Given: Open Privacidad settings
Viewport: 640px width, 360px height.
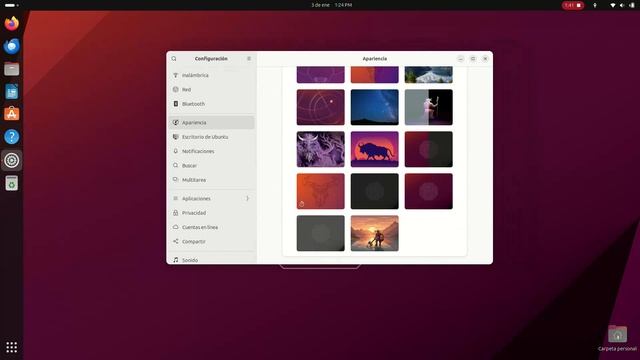Looking at the screenshot, I should pos(211,213).
